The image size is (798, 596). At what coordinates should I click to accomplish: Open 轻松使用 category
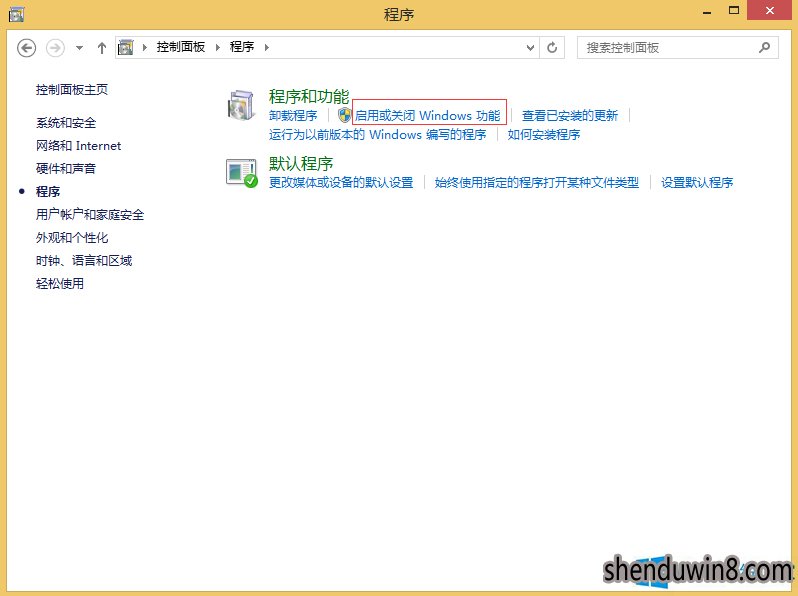coord(60,283)
